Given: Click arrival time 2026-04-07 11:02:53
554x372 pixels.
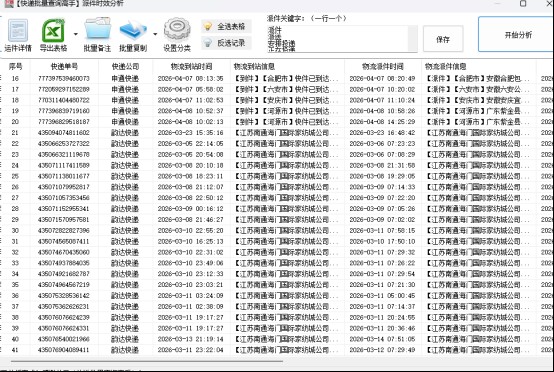Looking at the screenshot, I should [x=190, y=100].
